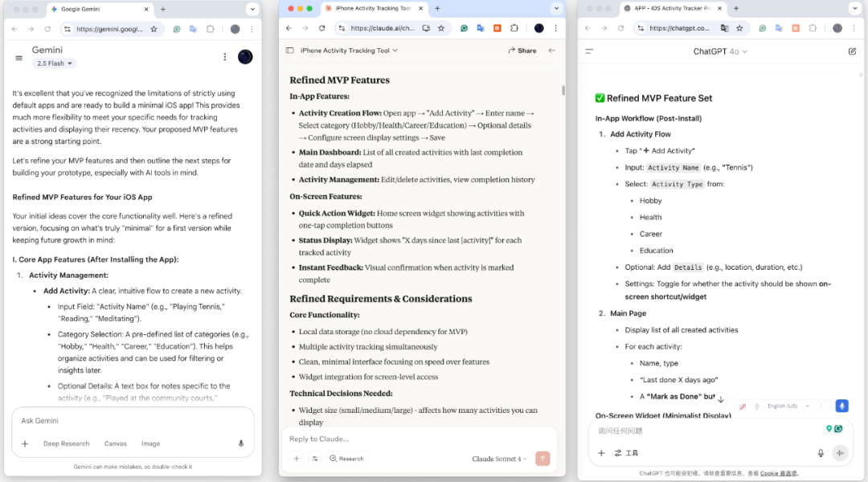The height and width of the screenshot is (482, 868).
Task: Toggle Deep Research mode in Gemini
Action: 66,443
